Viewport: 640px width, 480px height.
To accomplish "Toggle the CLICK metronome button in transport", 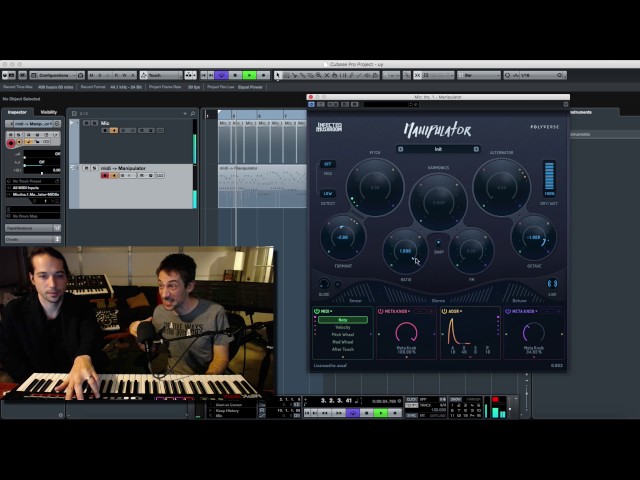I will tap(411, 400).
